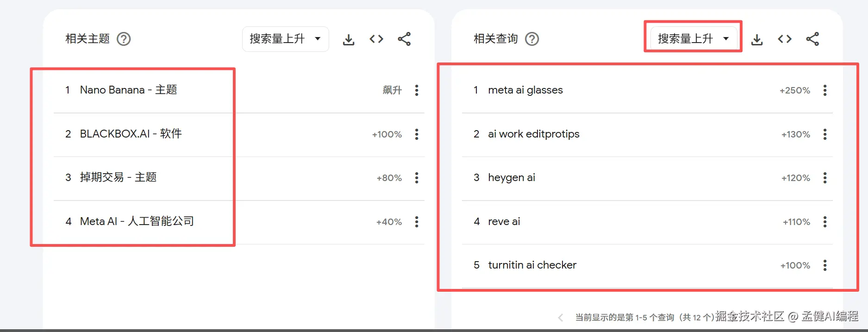Open the ai work editprotips query

click(534, 134)
